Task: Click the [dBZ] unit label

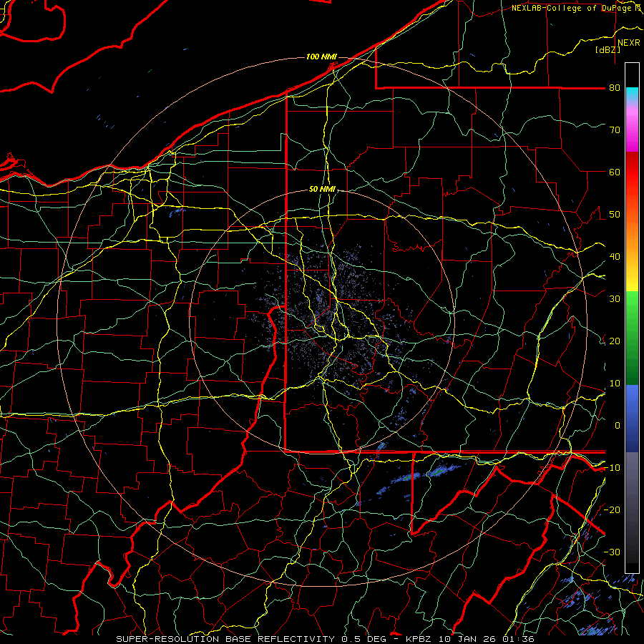Action: pos(608,49)
